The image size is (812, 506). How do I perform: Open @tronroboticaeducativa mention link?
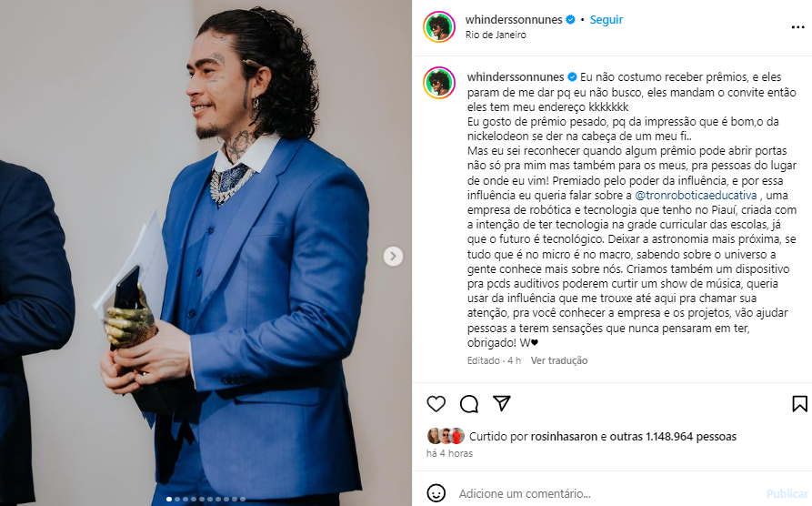(x=696, y=196)
